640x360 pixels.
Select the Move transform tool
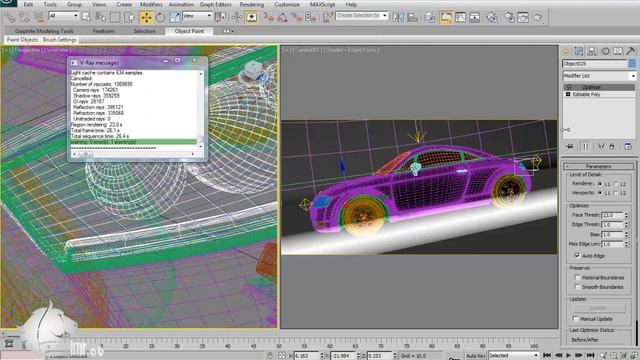pyautogui.click(x=146, y=17)
